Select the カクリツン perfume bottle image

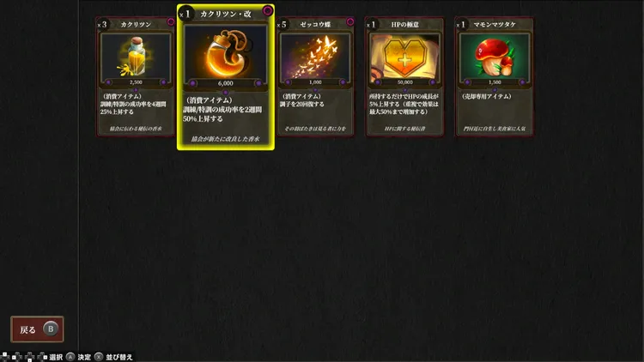point(136,57)
